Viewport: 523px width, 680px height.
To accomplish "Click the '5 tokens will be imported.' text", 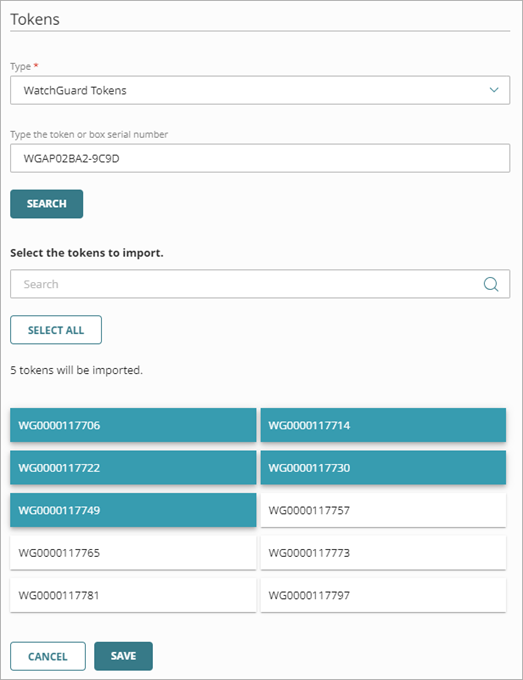I will [76, 370].
